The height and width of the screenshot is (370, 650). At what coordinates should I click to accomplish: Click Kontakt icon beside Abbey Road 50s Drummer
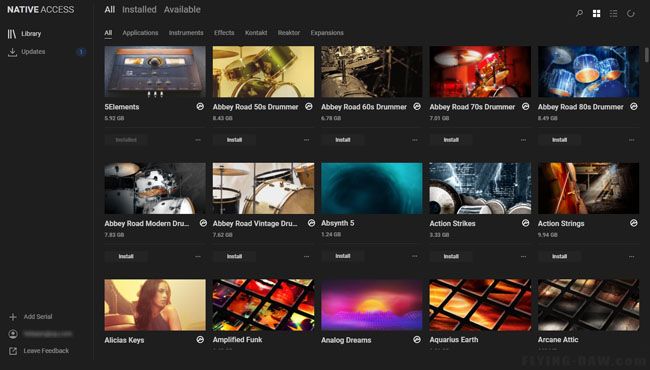[x=309, y=106]
